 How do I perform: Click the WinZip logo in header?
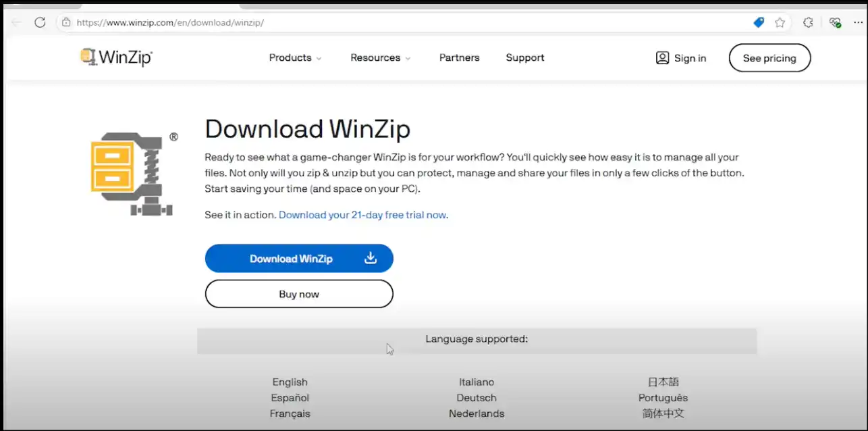(116, 57)
